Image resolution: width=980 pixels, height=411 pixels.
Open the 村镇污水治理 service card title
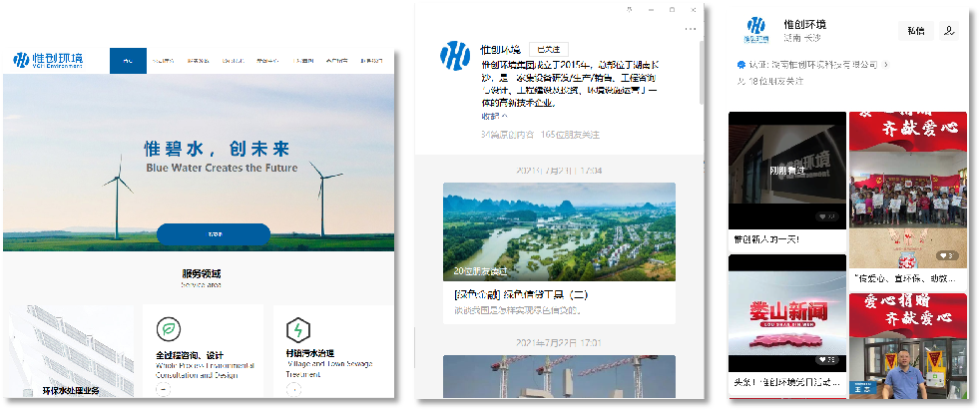(x=310, y=353)
